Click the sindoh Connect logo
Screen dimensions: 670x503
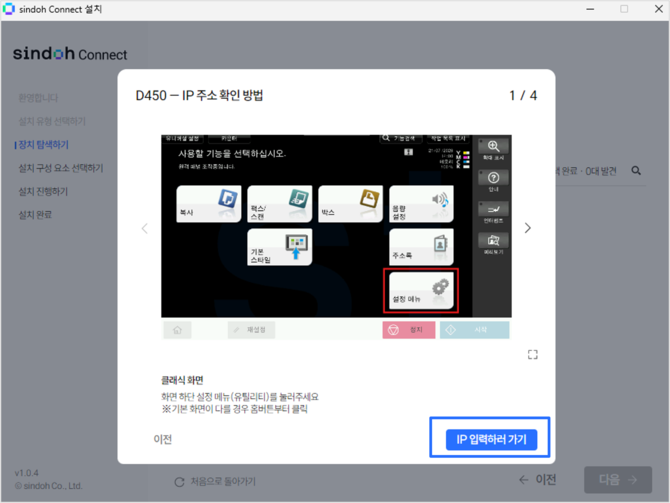point(70,54)
